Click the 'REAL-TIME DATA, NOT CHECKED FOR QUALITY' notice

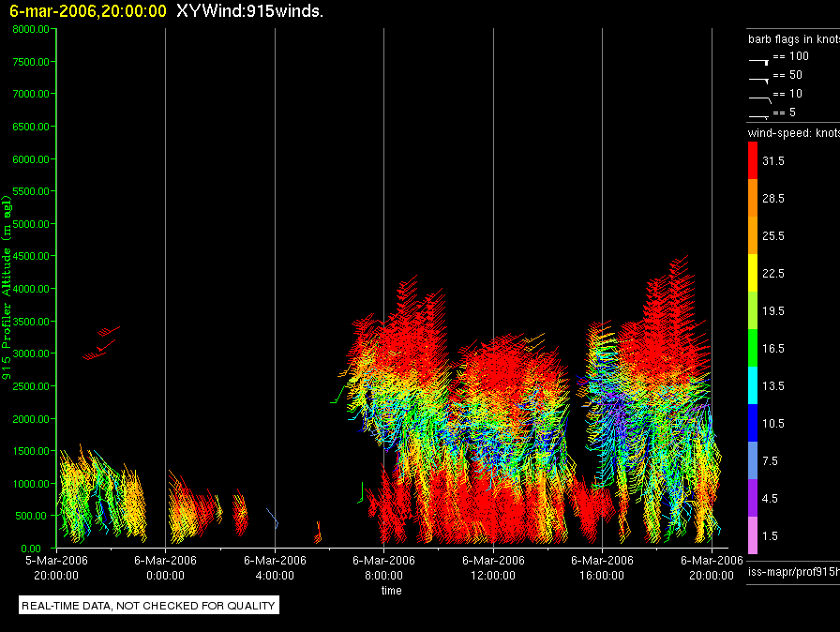(x=148, y=606)
